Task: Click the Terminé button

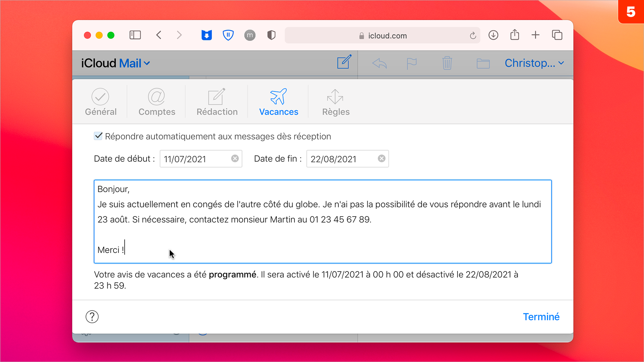Action: point(541,317)
